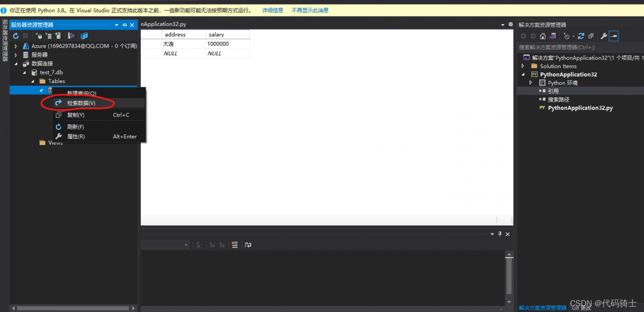Select the 数据连接 tree item
The width and height of the screenshot is (644, 312).
pos(42,63)
